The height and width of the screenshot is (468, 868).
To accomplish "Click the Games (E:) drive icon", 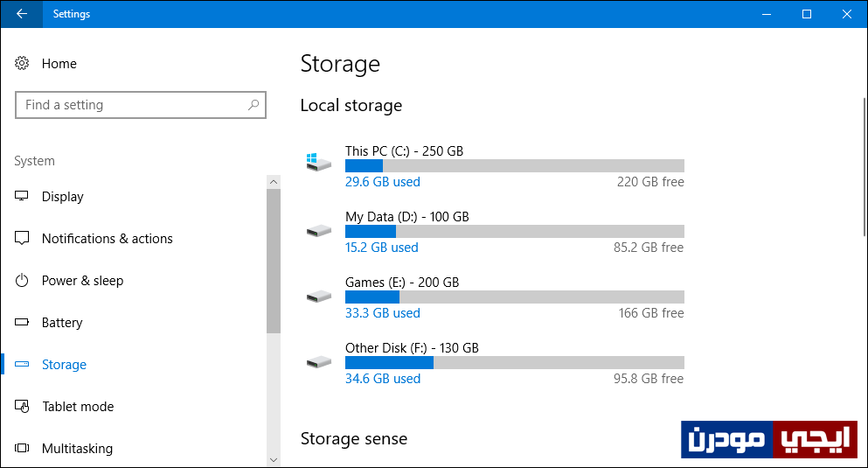I will (x=319, y=297).
